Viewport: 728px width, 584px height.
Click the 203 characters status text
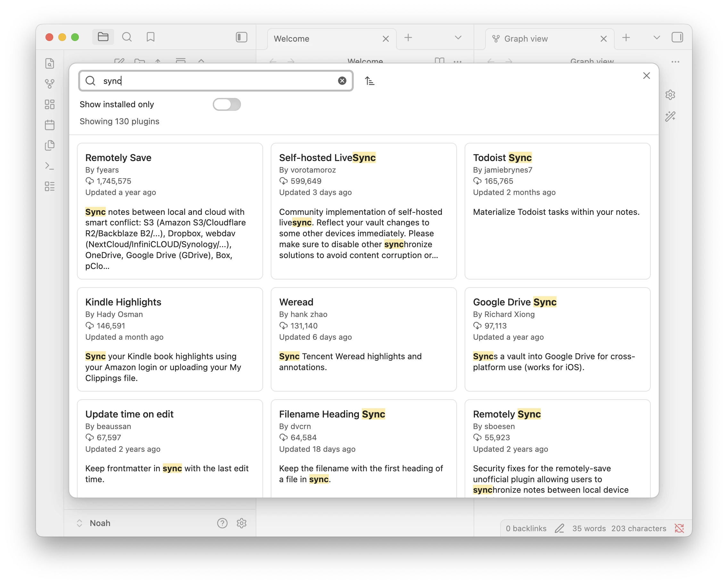click(639, 529)
